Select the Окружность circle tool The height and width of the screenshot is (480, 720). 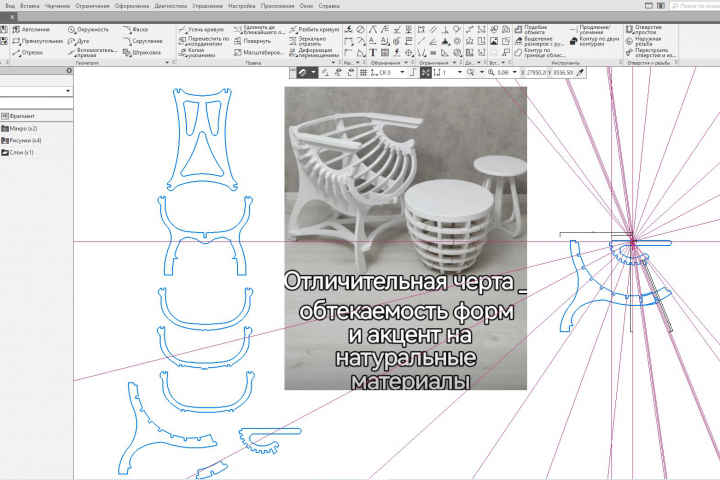pos(89,29)
